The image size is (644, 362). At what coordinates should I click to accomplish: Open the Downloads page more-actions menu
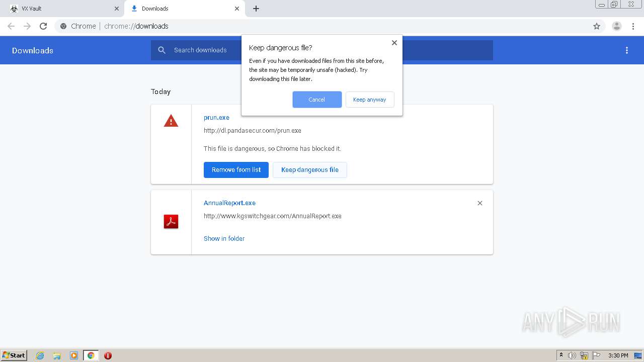point(627,50)
